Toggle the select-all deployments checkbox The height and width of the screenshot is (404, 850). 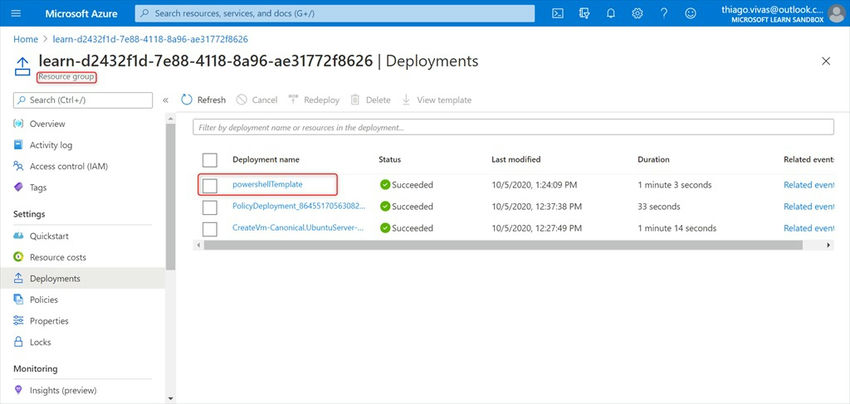[x=210, y=160]
